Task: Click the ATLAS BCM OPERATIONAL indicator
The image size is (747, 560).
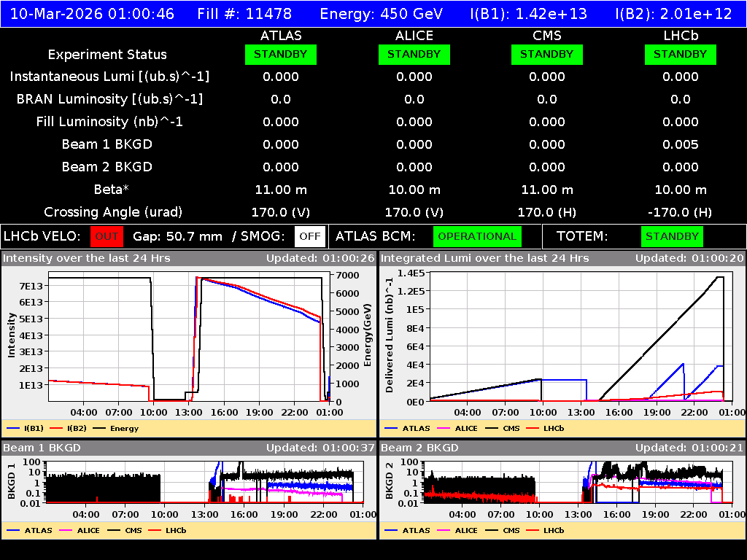Action: point(477,236)
